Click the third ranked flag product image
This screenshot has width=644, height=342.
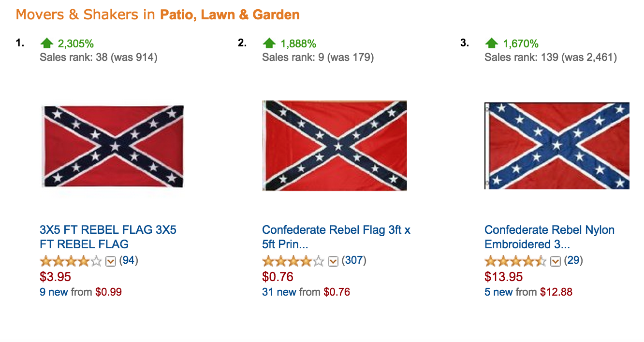coord(557,146)
